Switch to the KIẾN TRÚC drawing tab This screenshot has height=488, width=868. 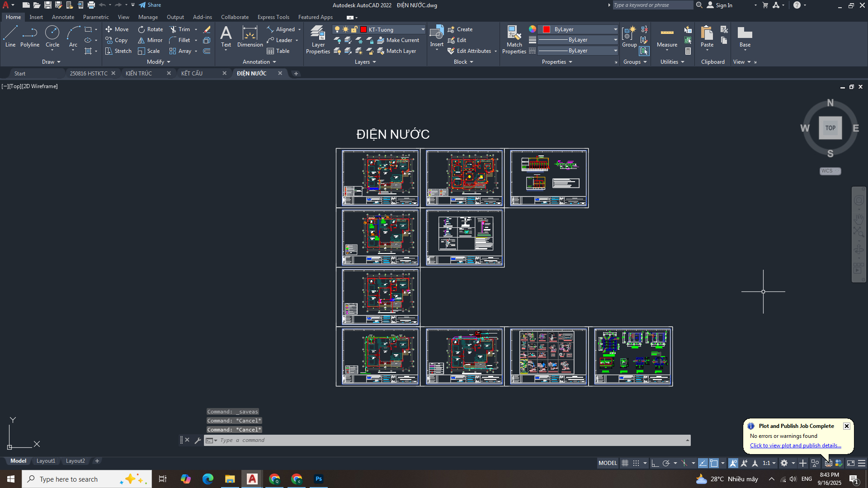tap(139, 73)
